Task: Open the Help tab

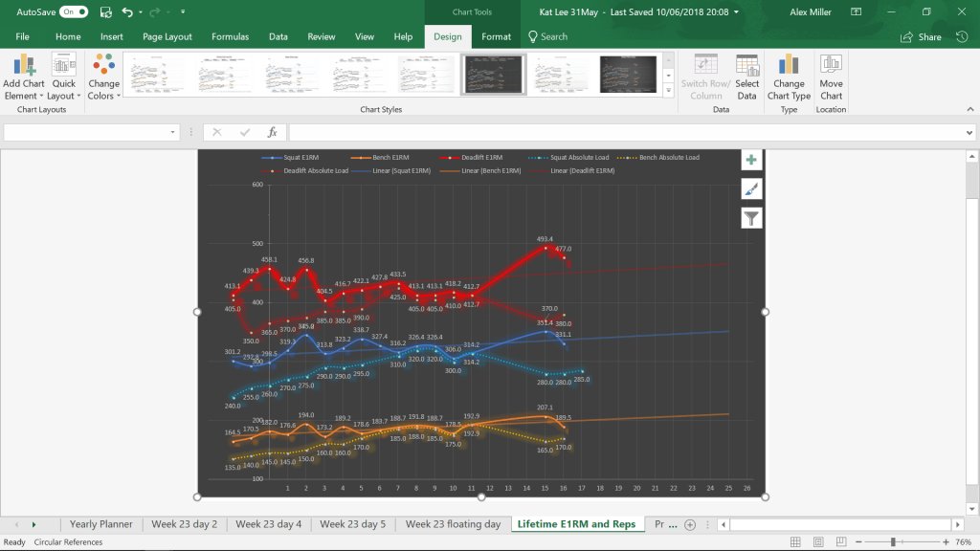Action: pos(403,37)
